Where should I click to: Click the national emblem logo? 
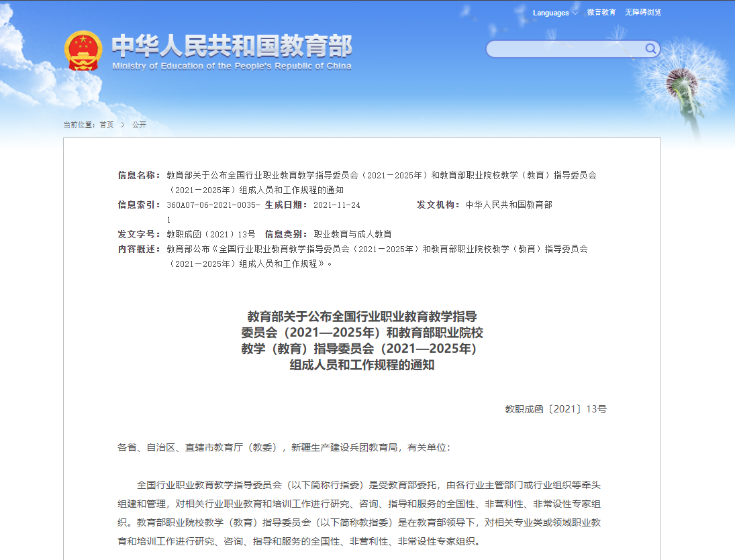pos(83,51)
